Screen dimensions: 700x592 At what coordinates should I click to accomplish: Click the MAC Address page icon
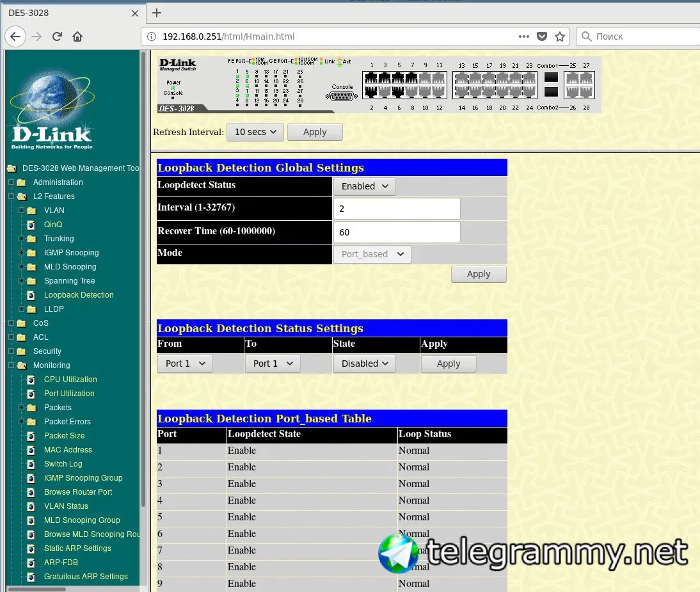31,450
